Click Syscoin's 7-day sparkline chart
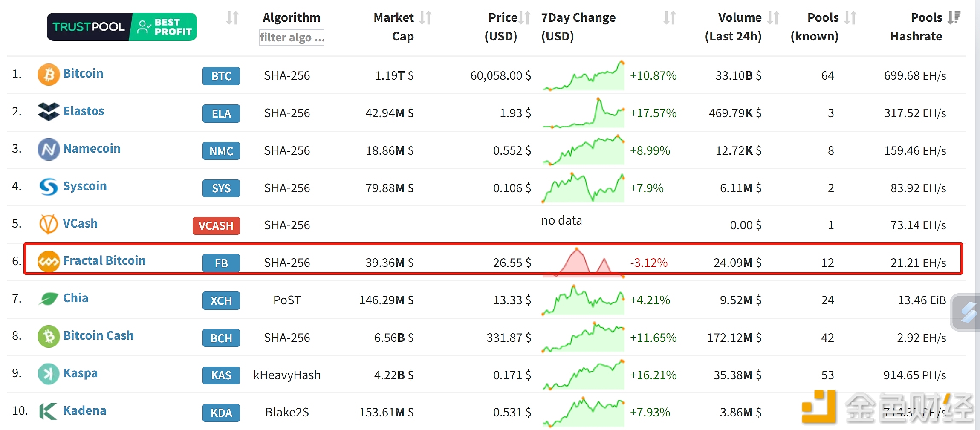980x430 pixels. click(584, 188)
